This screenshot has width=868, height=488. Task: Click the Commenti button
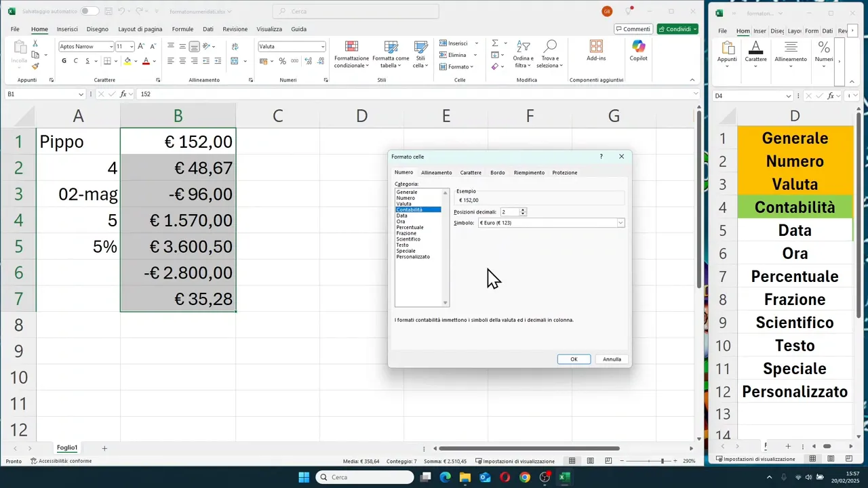point(633,29)
